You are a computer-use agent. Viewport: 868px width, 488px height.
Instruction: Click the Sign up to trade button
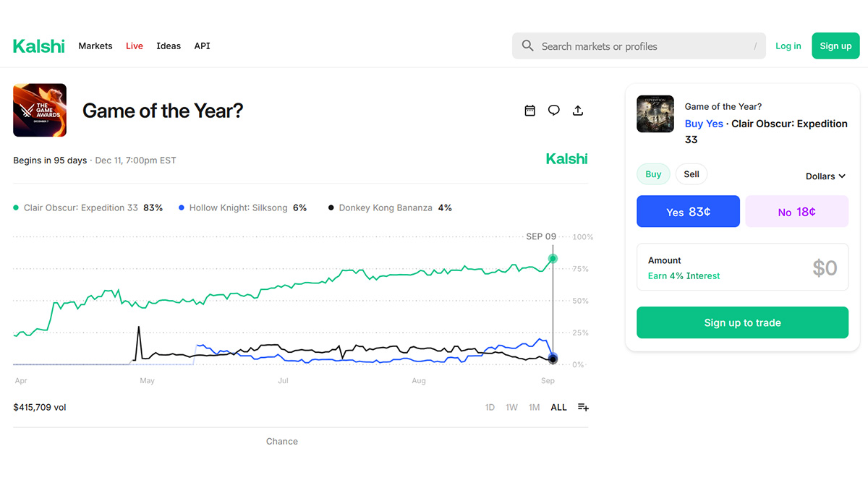tap(742, 322)
